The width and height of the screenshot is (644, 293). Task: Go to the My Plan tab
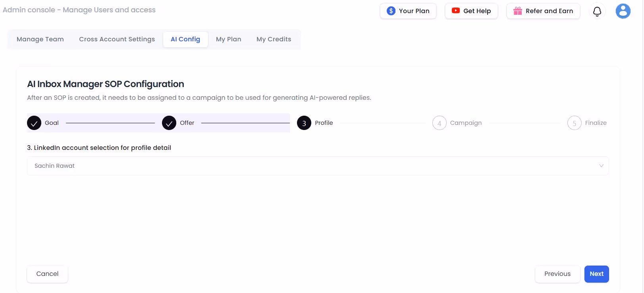229,39
